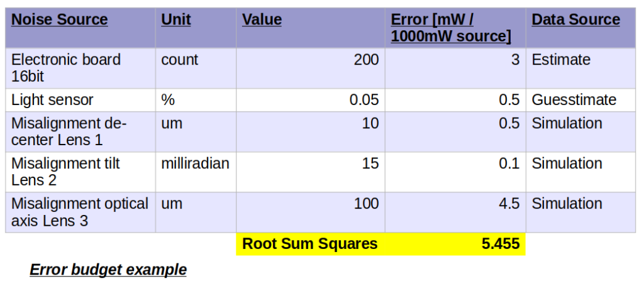This screenshot has height=286, width=644.
Task: Select the 'Guesstimate' cell
Action: click(580, 100)
